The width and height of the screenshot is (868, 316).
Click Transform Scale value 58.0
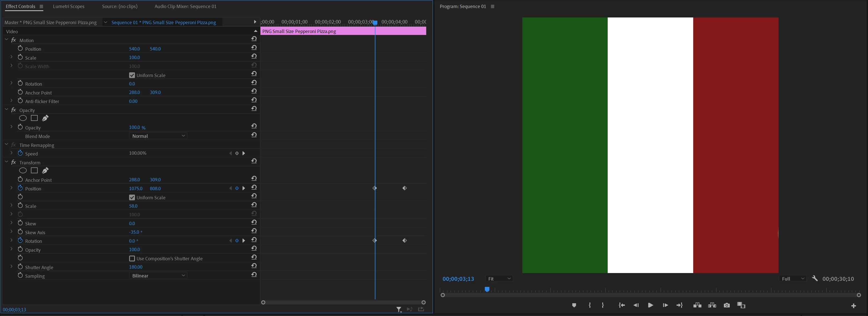[133, 206]
